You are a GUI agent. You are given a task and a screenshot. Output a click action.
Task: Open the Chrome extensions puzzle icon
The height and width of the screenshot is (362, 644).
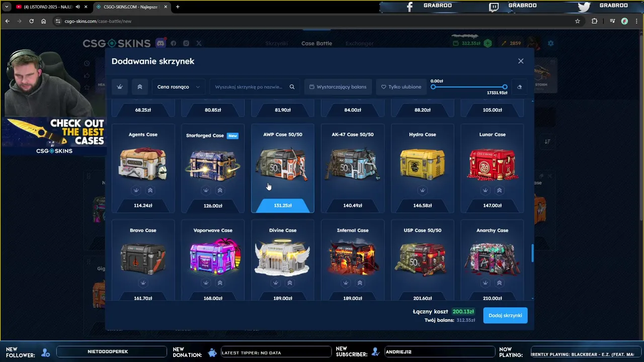[x=595, y=21]
